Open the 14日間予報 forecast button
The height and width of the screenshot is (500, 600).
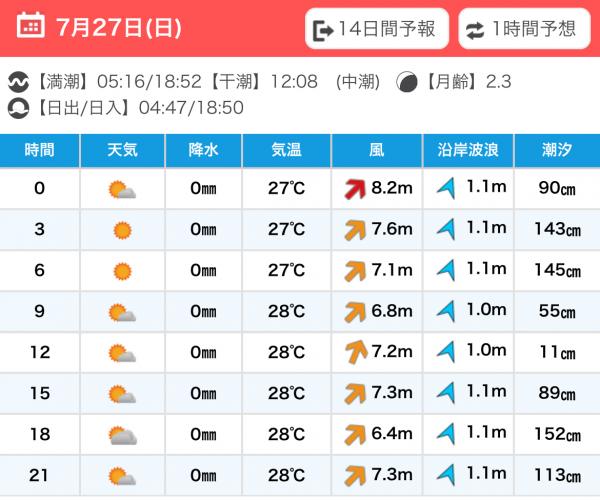coord(377,29)
